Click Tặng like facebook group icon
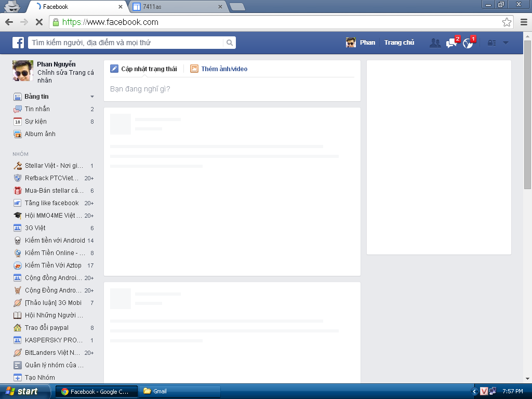Viewport: 532px width, 399px height. tap(18, 203)
